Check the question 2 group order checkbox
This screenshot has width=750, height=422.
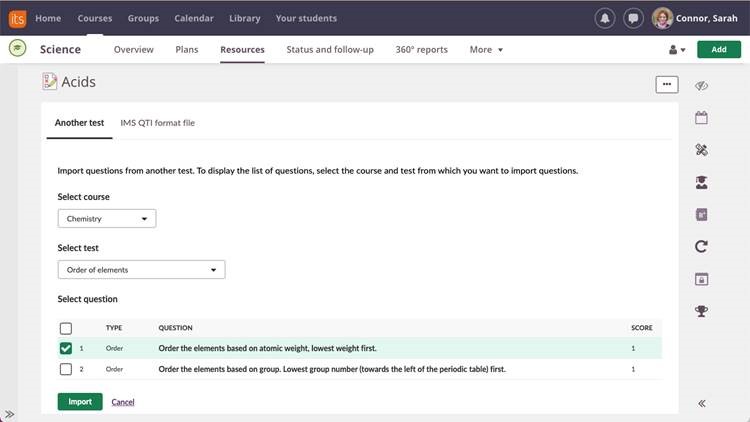click(66, 369)
